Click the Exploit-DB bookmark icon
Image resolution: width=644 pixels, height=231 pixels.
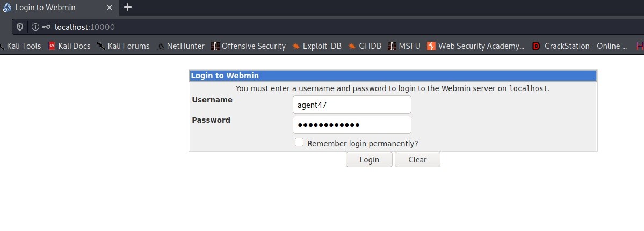(296, 46)
